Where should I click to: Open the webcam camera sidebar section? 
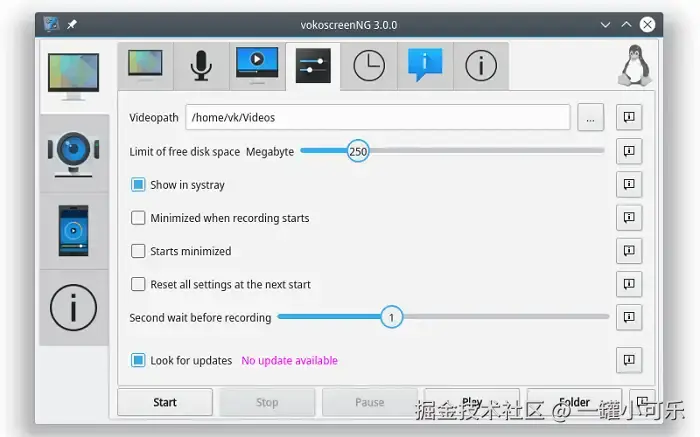[74, 154]
